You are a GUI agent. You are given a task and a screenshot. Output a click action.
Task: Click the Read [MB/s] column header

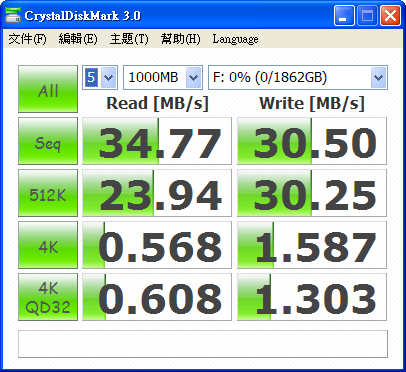(157, 103)
